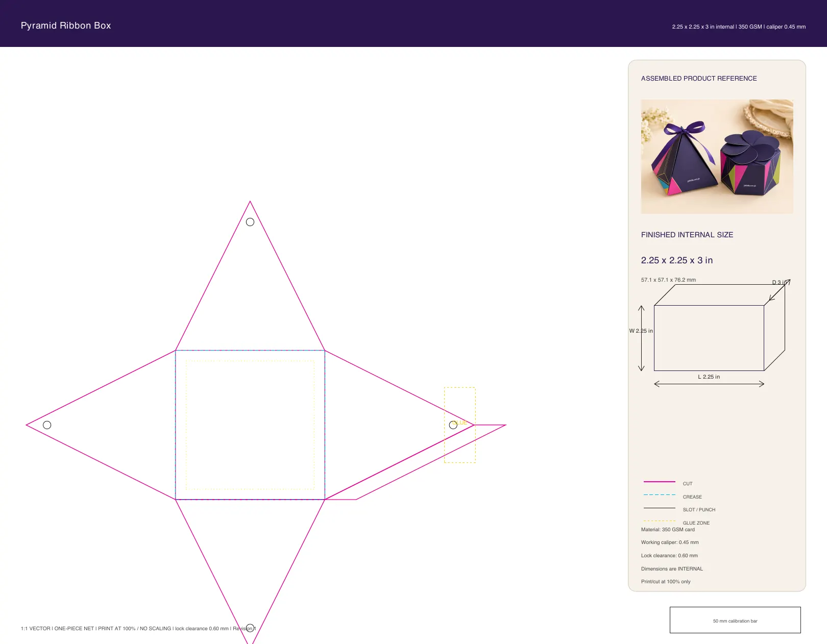
Task: Click the "57.1 x 57.1 x 76.2 mm" metric size
Action: [x=668, y=280]
